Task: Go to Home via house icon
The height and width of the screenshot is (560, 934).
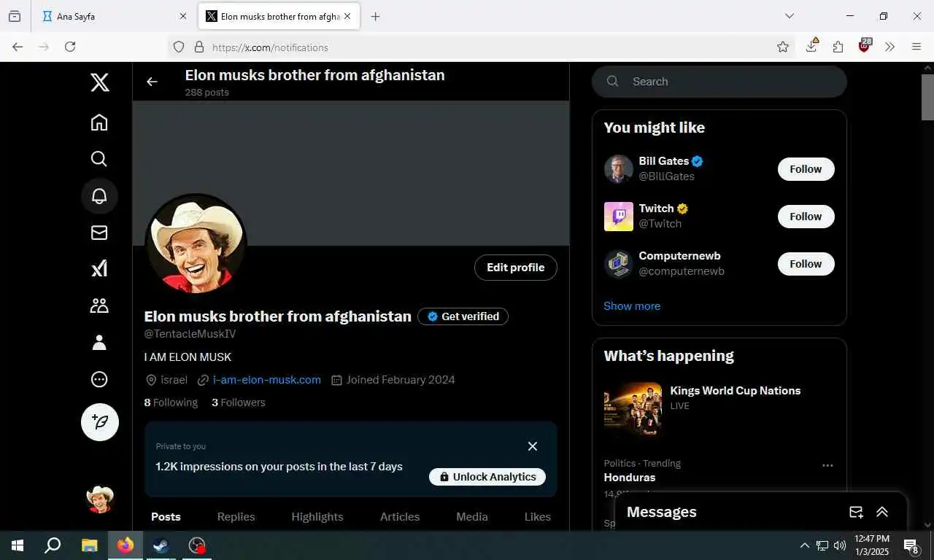Action: click(99, 122)
